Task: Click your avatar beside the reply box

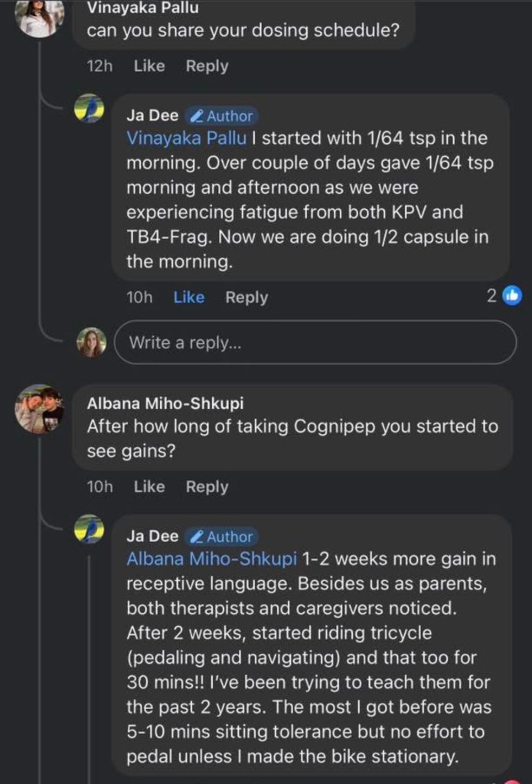Action: click(x=90, y=342)
